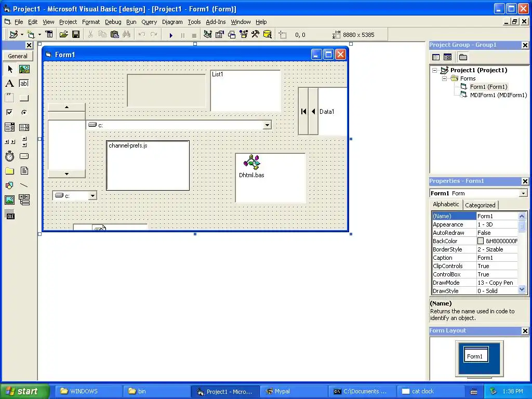Select the Frame control tool
The height and width of the screenshot is (399, 532).
(10, 98)
